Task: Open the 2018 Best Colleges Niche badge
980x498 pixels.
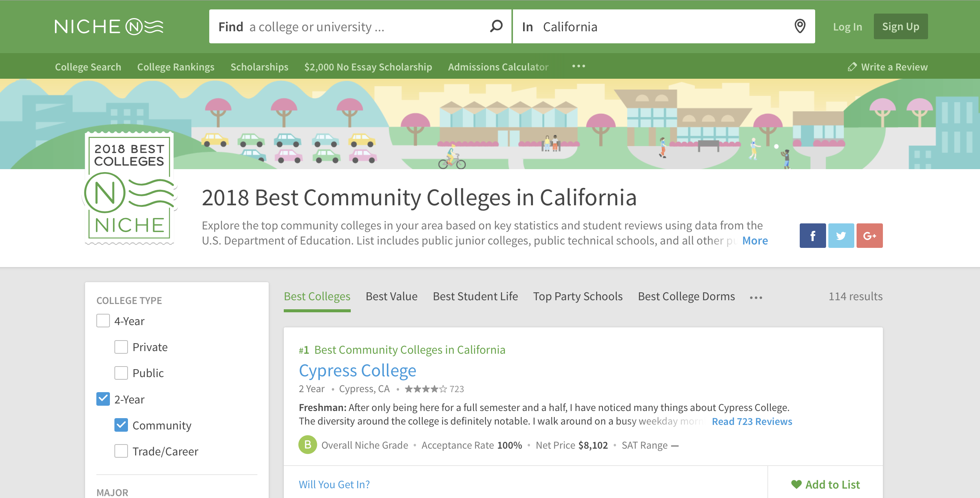Action: coord(129,188)
